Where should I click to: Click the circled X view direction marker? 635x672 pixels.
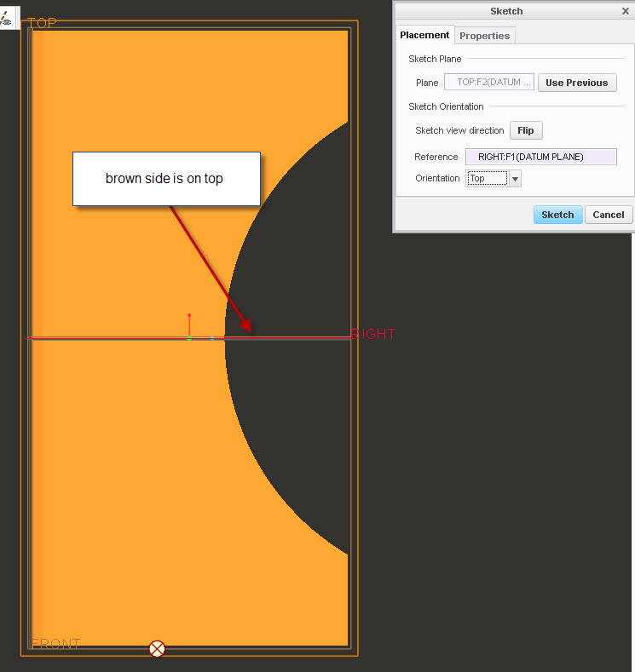(157, 648)
